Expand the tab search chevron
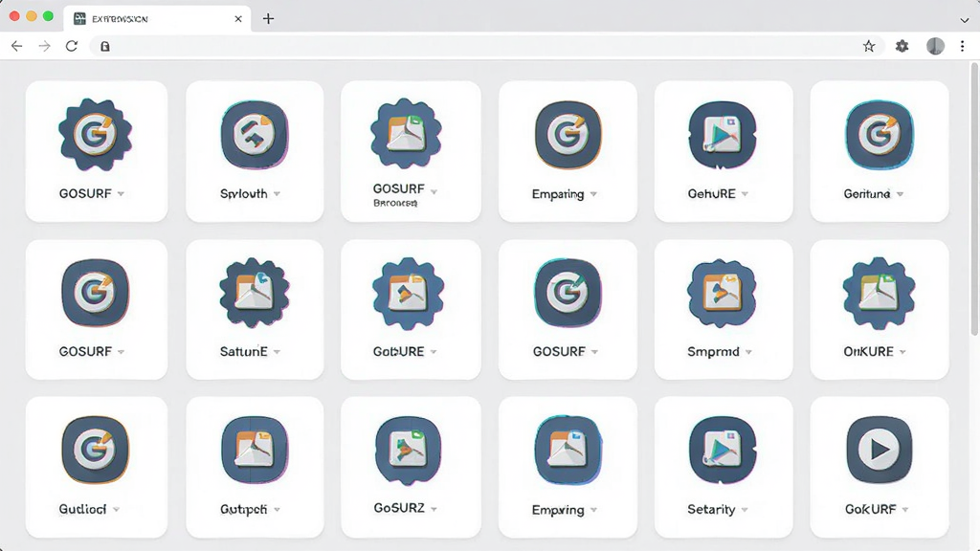 click(965, 20)
